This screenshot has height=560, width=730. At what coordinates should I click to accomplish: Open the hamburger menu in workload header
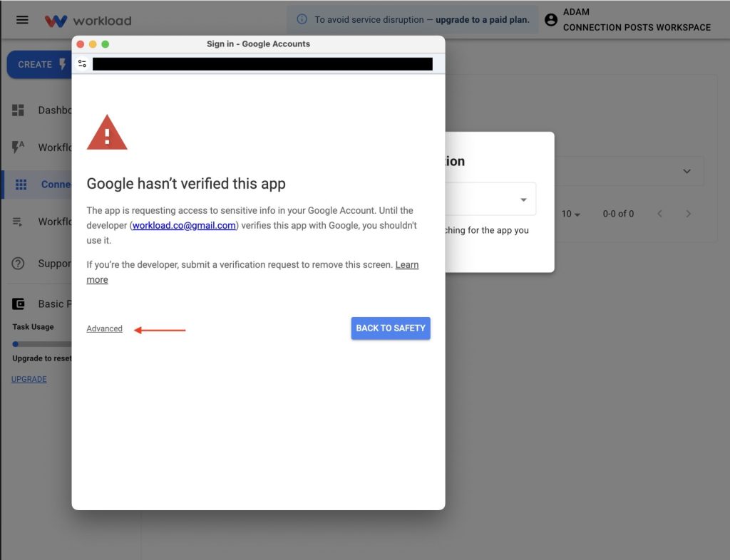22,20
